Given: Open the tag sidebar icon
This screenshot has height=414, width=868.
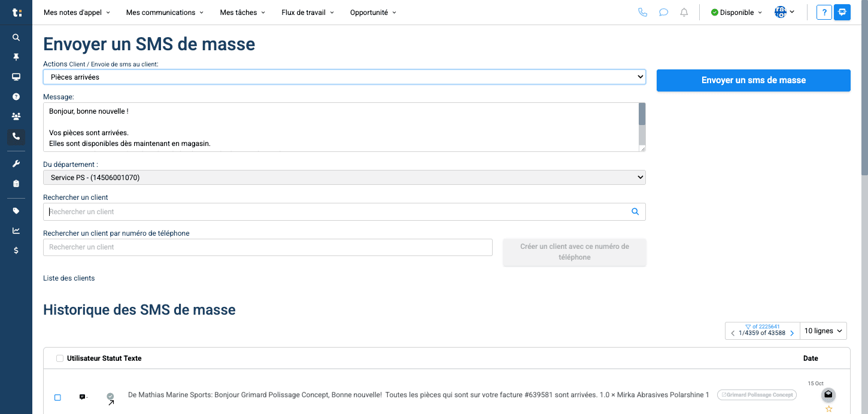Looking at the screenshot, I should pyautogui.click(x=16, y=211).
